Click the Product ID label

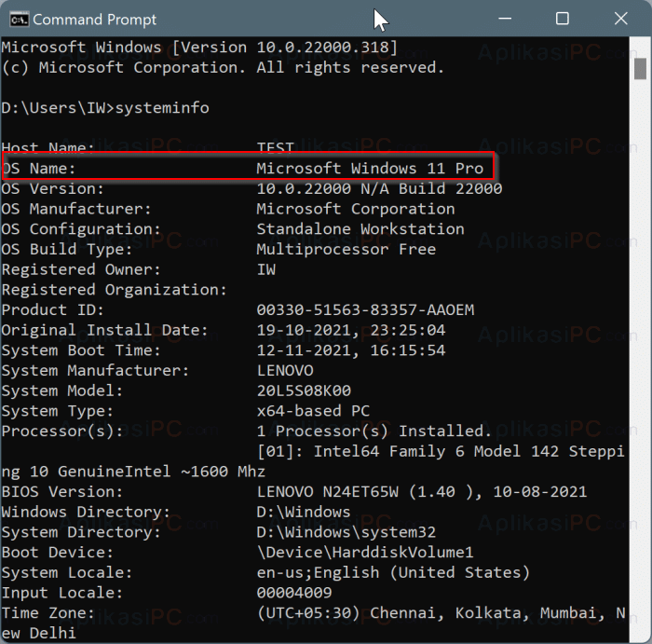(x=53, y=310)
